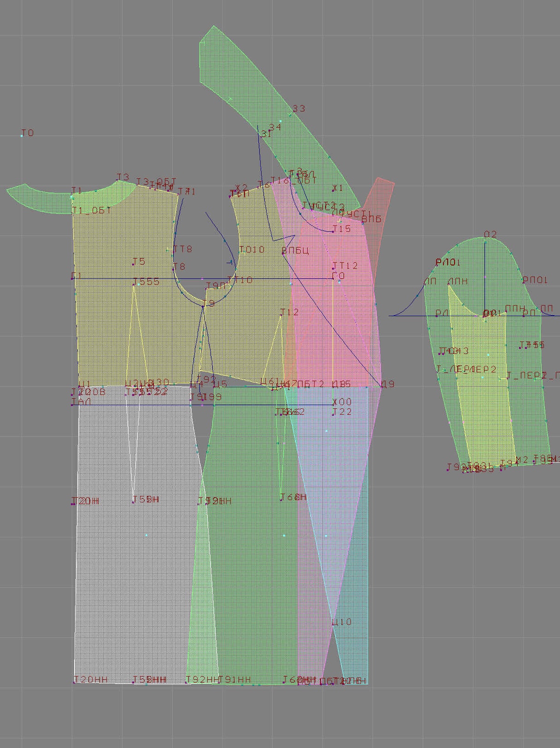This screenshot has height=748, width=560.
Task: Click the Ц10 point on skirt panel
Action: [x=333, y=625]
